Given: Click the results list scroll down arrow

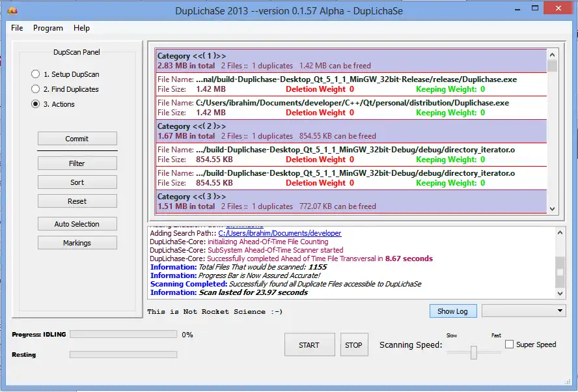Looking at the screenshot, I should click(x=552, y=209).
